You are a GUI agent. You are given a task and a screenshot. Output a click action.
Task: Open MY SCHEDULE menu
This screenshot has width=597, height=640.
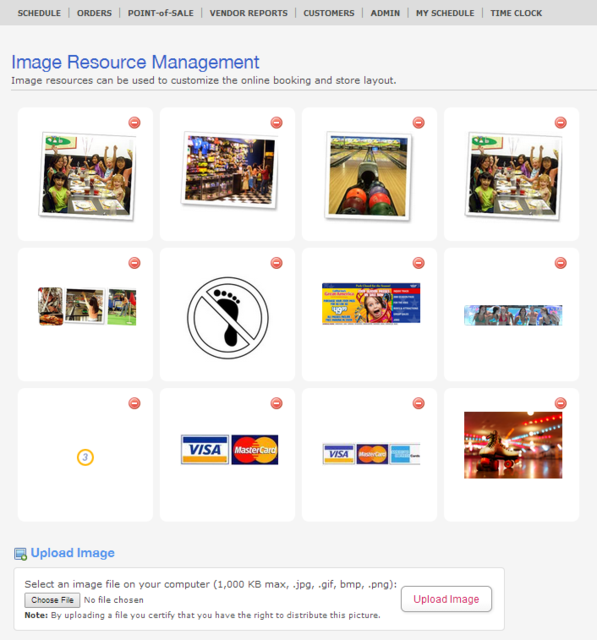click(x=445, y=13)
